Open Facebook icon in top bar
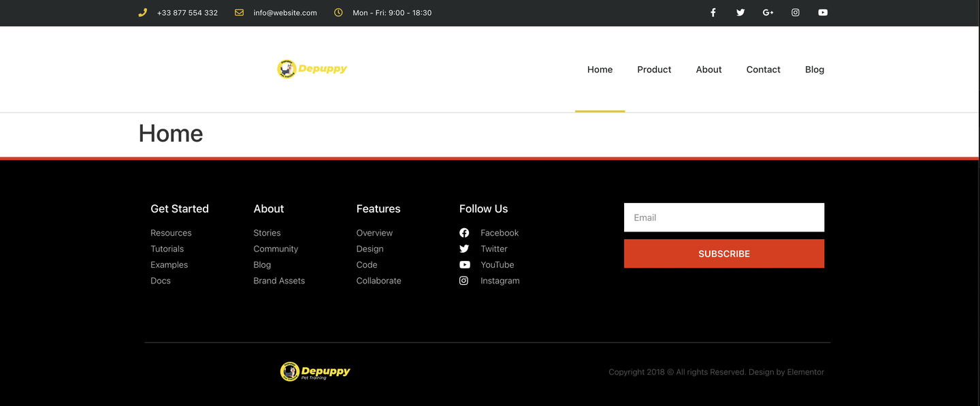 click(713, 12)
